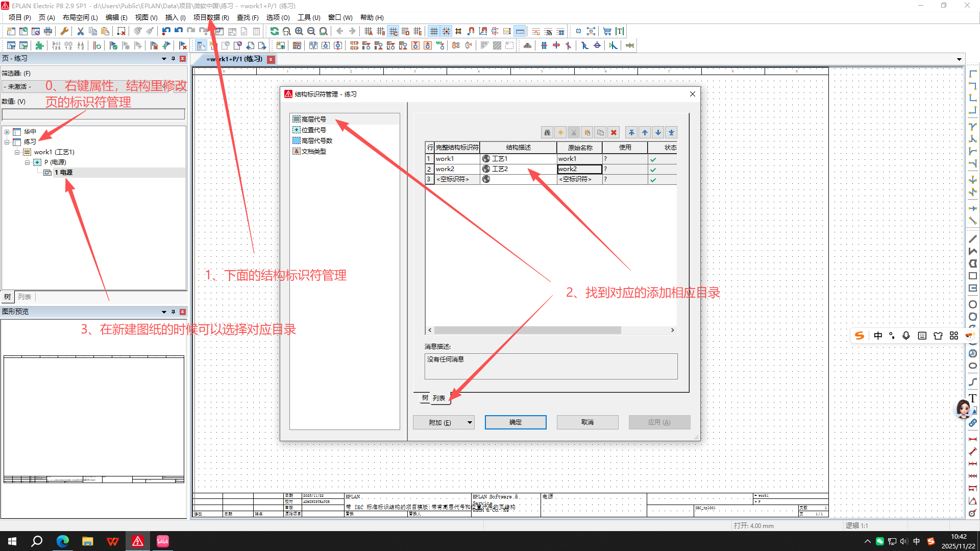
Task: Move the row to top with double-bar up arrow
Action: [x=631, y=133]
